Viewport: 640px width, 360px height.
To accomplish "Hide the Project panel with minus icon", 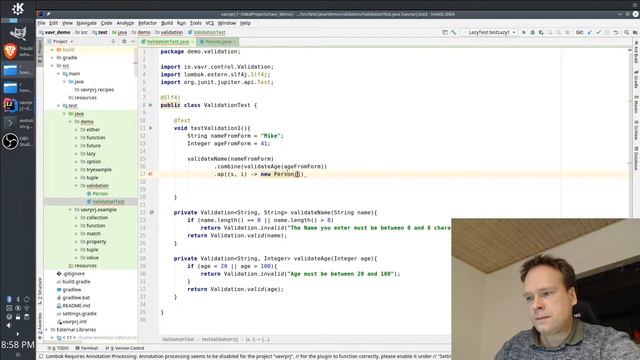I will click(132, 42).
